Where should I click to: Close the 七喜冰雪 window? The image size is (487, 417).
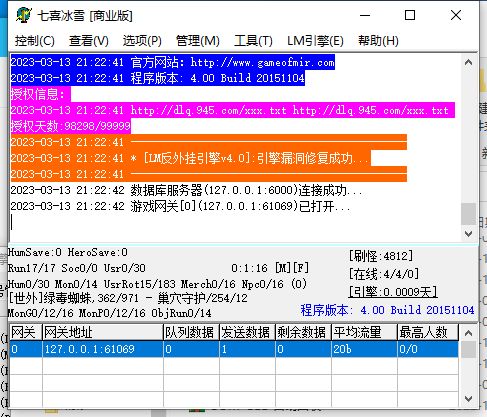[x=456, y=15]
